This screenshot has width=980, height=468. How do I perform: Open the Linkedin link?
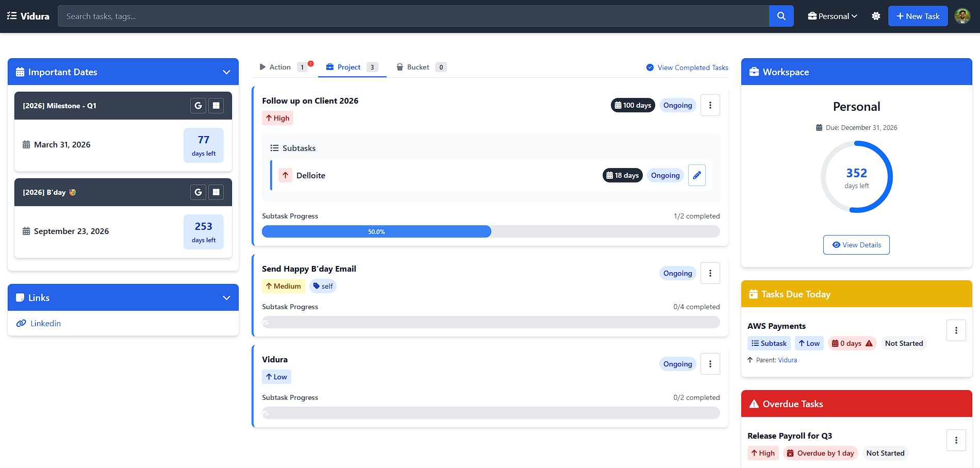click(45, 323)
